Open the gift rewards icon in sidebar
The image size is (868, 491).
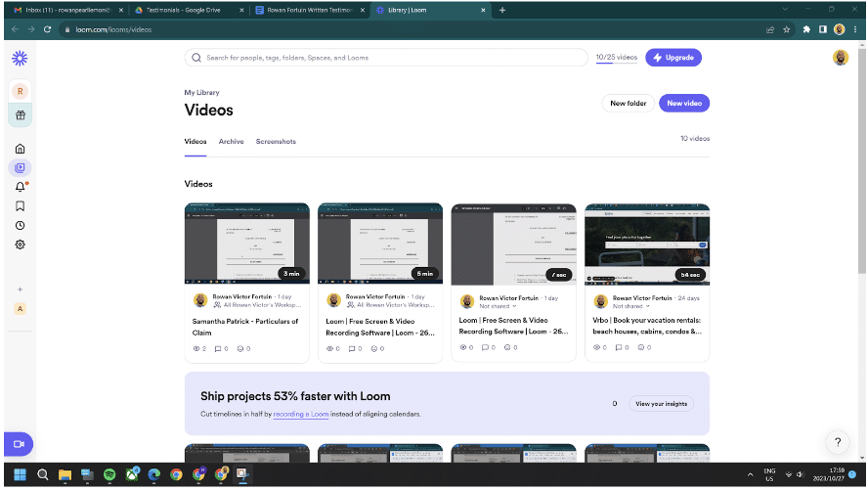point(20,115)
